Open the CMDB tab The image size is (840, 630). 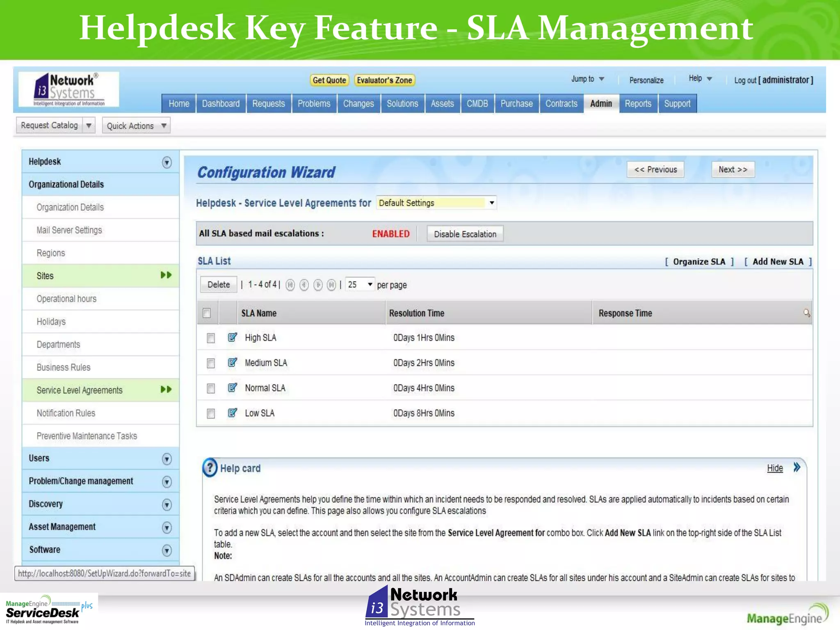tap(477, 103)
